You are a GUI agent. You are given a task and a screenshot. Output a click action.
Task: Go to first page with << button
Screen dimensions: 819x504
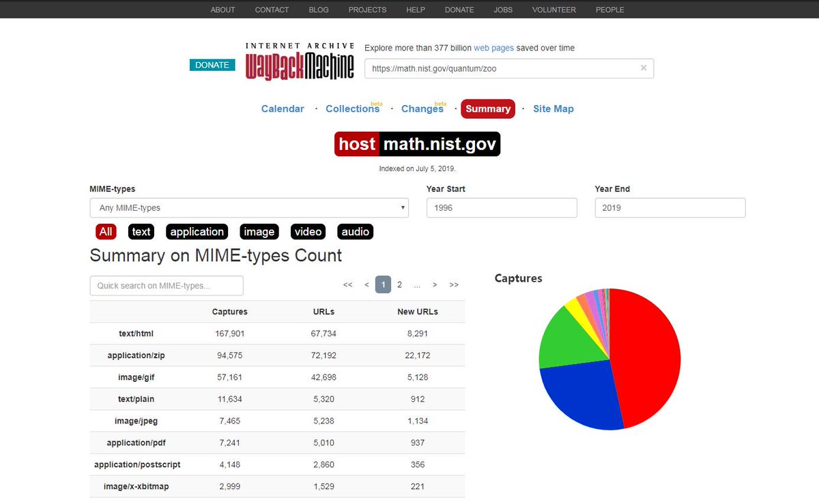coord(348,285)
